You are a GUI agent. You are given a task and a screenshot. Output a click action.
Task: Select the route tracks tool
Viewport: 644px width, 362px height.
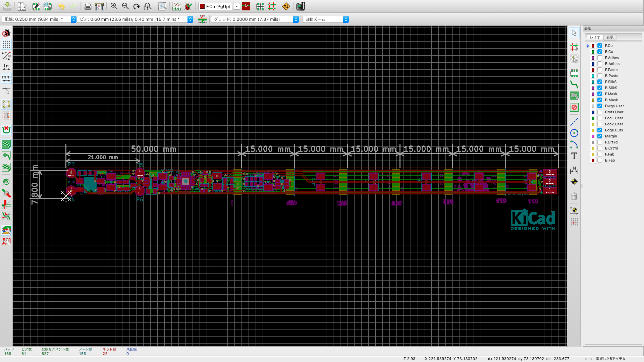point(574,84)
